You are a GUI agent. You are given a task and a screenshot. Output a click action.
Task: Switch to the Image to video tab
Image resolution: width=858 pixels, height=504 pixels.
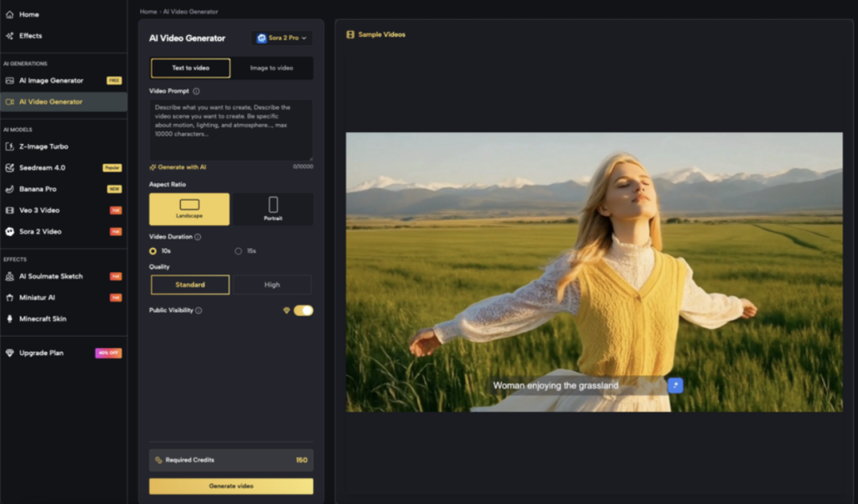[271, 68]
